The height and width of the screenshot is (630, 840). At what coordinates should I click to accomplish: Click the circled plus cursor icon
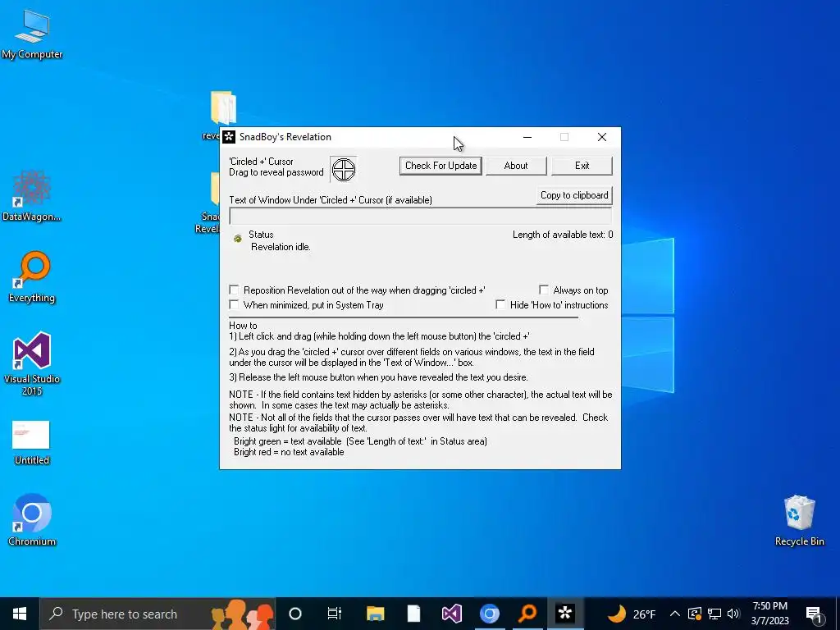pyautogui.click(x=344, y=170)
